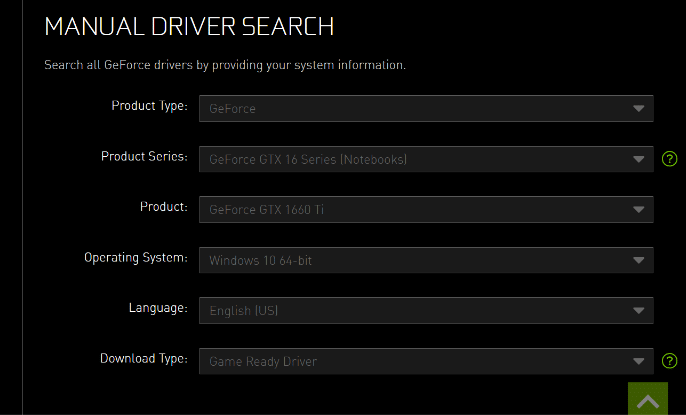686x415 pixels.
Task: Open the GeForce Product Type dropdown
Action: (x=426, y=108)
